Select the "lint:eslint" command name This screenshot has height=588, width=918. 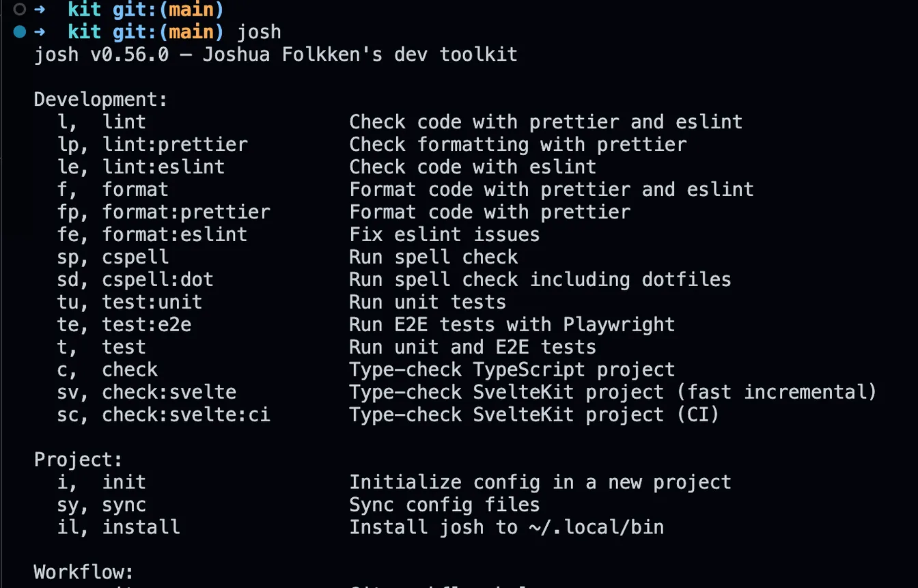[163, 167]
